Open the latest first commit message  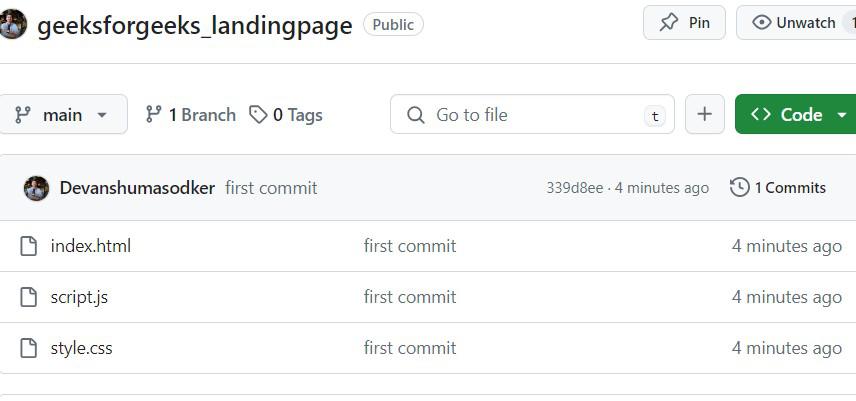click(271, 188)
